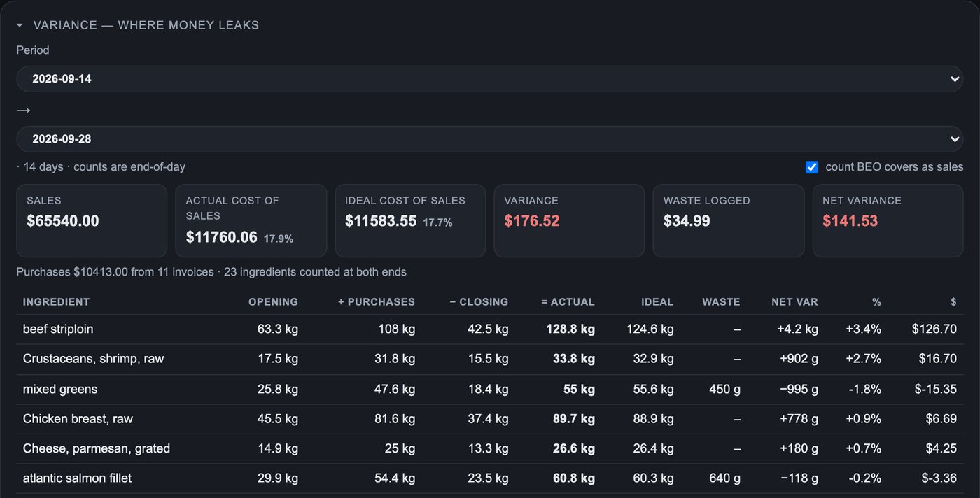Viewport: 980px width, 498px height.
Task: Click mixed greens dollar variance $-15.35
Action: pos(935,389)
